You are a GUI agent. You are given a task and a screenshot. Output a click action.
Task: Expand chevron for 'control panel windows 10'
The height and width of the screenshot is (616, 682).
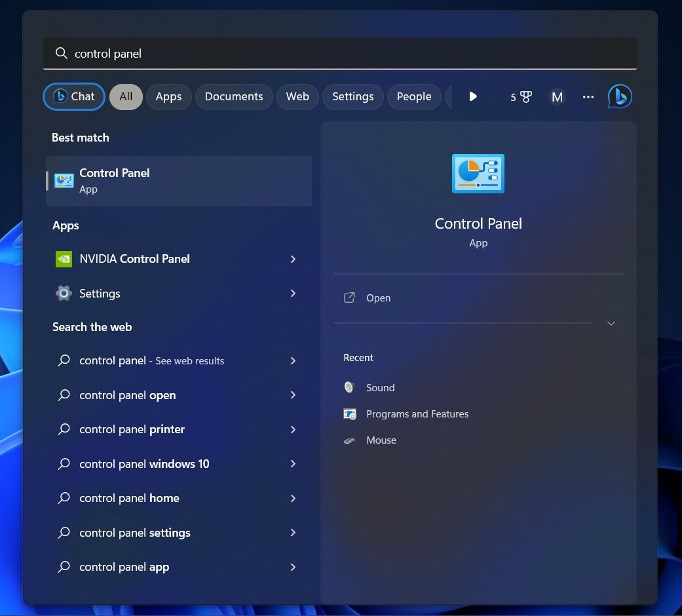point(293,464)
